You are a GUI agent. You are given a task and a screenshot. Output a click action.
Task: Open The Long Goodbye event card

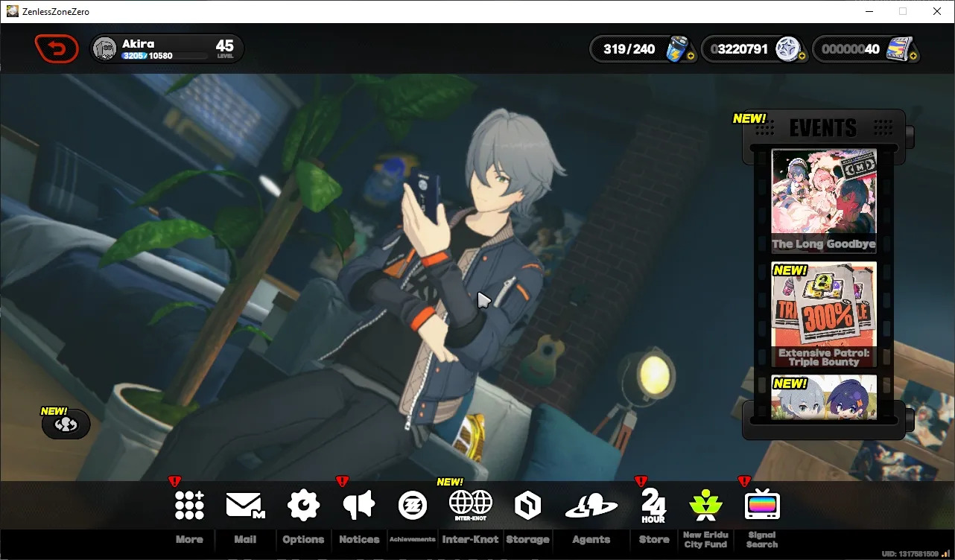coord(824,201)
